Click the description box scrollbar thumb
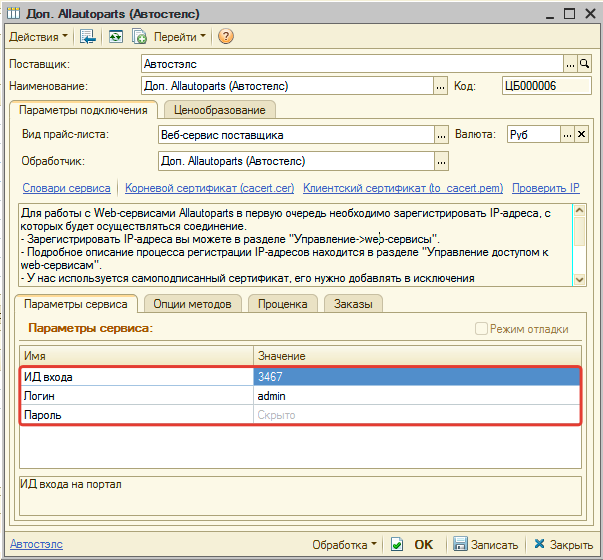Viewport: 603px width, 560px height. (579, 231)
